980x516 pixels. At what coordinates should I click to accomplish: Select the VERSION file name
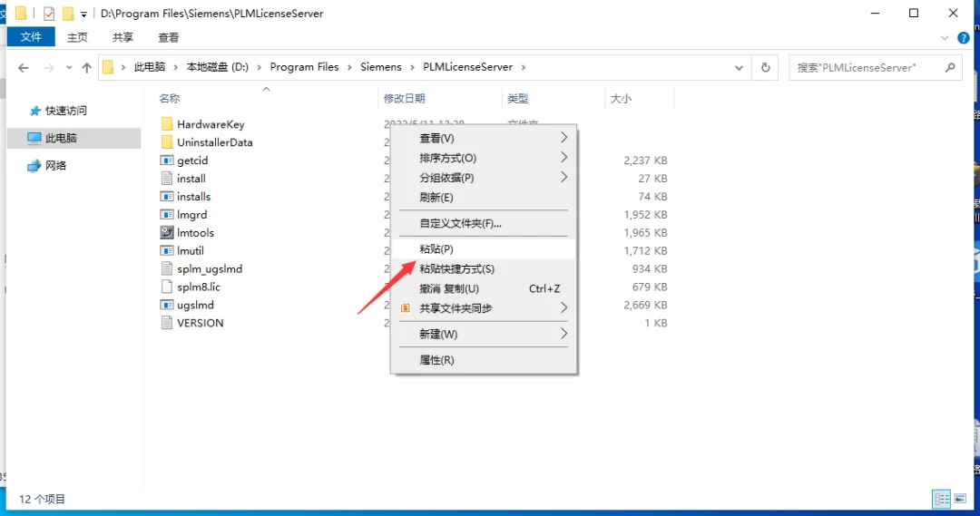(x=200, y=323)
